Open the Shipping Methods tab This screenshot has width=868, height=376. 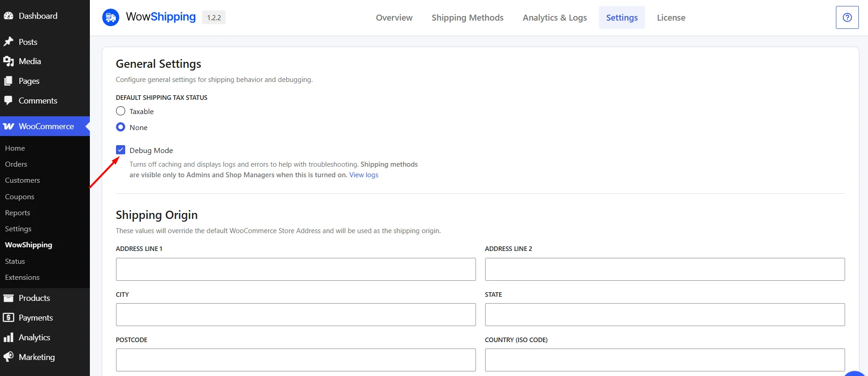467,17
